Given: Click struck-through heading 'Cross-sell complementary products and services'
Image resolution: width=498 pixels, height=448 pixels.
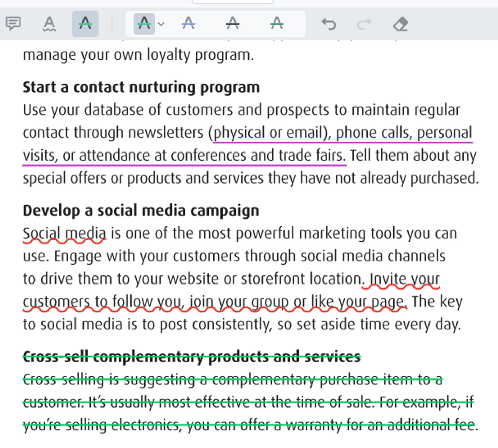Looking at the screenshot, I should pos(192,357).
